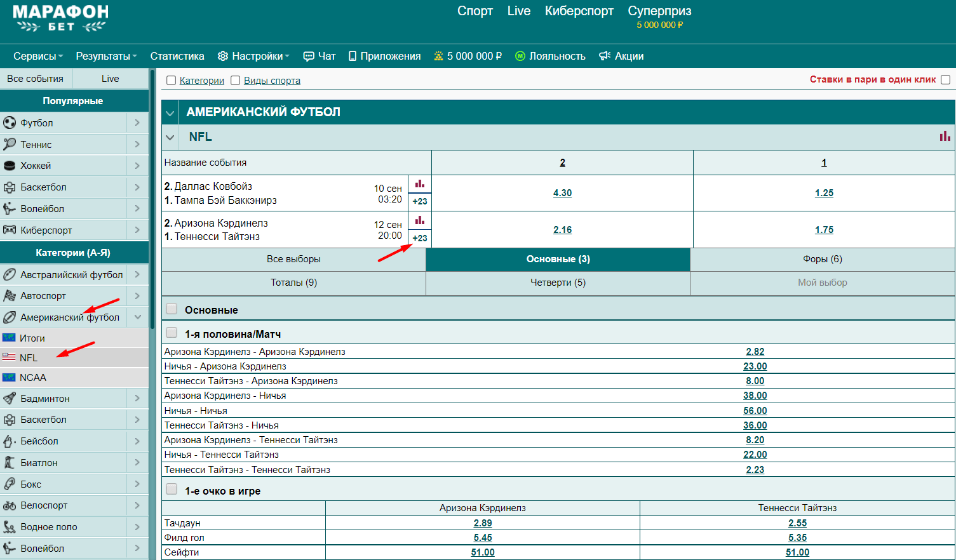Click the hockey puck icon
Viewport: 956px width, 560px height.
10,166
